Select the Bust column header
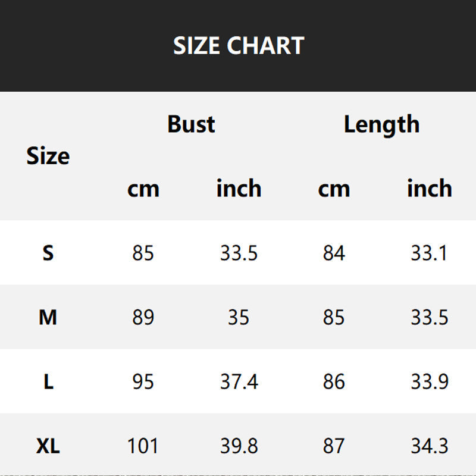The height and width of the screenshot is (476, 476). point(191,124)
